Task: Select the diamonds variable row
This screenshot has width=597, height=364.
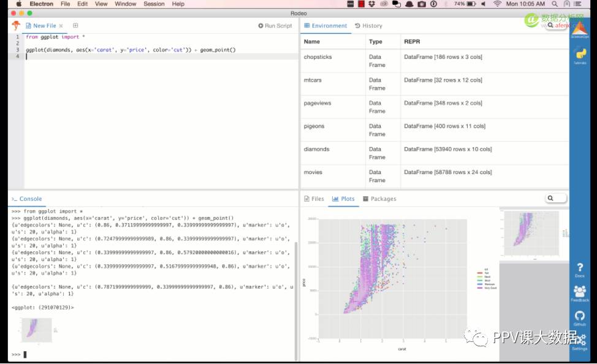Action: (435, 153)
